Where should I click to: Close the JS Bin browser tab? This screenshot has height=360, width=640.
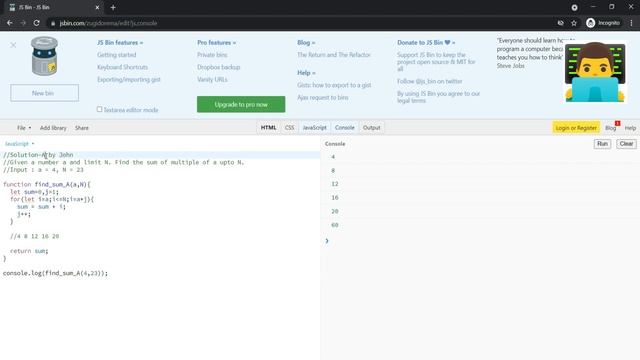pyautogui.click(x=97, y=7)
